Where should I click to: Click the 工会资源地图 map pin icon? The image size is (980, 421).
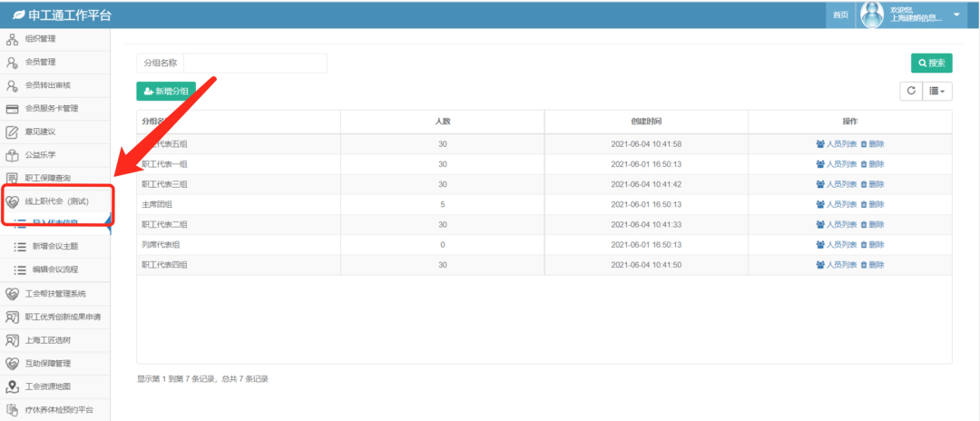click(x=13, y=387)
